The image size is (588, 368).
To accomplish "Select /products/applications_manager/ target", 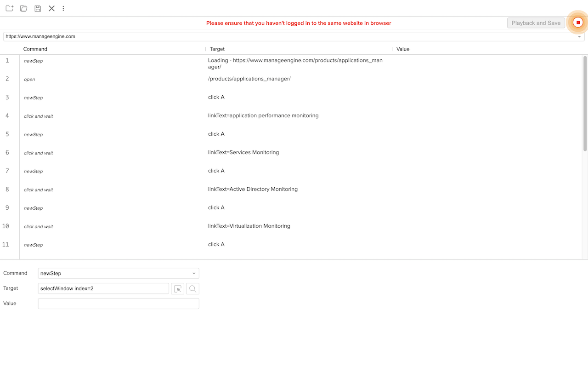I will click(249, 79).
